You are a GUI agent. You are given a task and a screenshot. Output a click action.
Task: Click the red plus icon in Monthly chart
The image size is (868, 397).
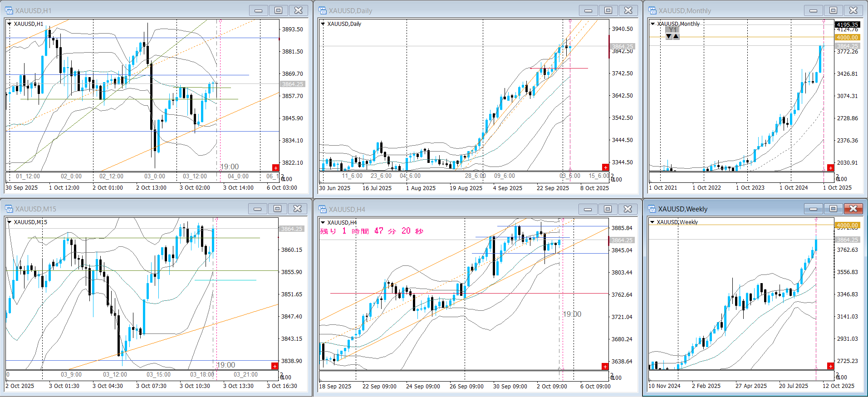[x=830, y=168]
